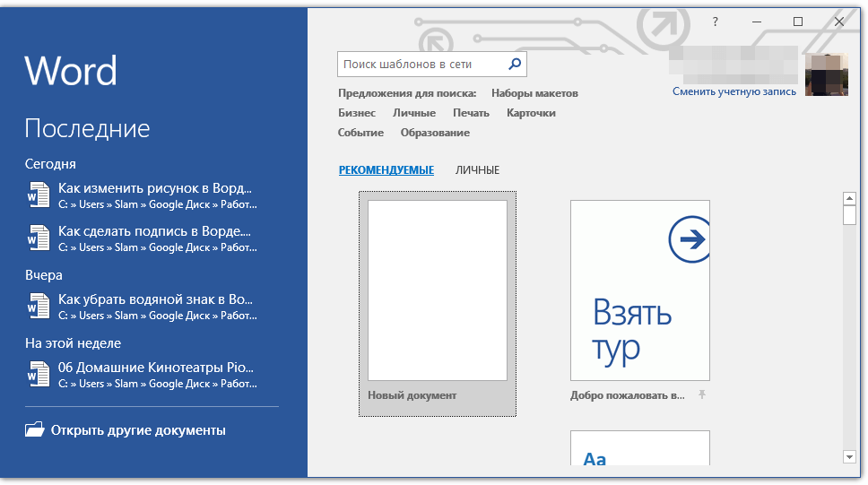This screenshot has width=868, height=485.
Task: Click the user account avatar picture
Action: [x=826, y=75]
